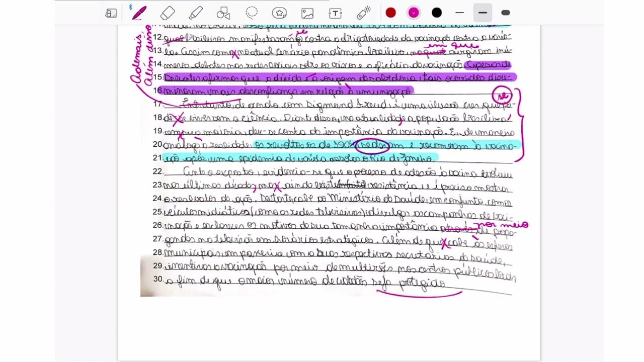Select the Pen tool

(139, 13)
